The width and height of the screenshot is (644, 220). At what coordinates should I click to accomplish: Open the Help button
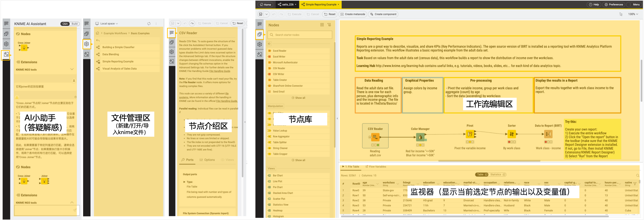pyautogui.click(x=594, y=4)
